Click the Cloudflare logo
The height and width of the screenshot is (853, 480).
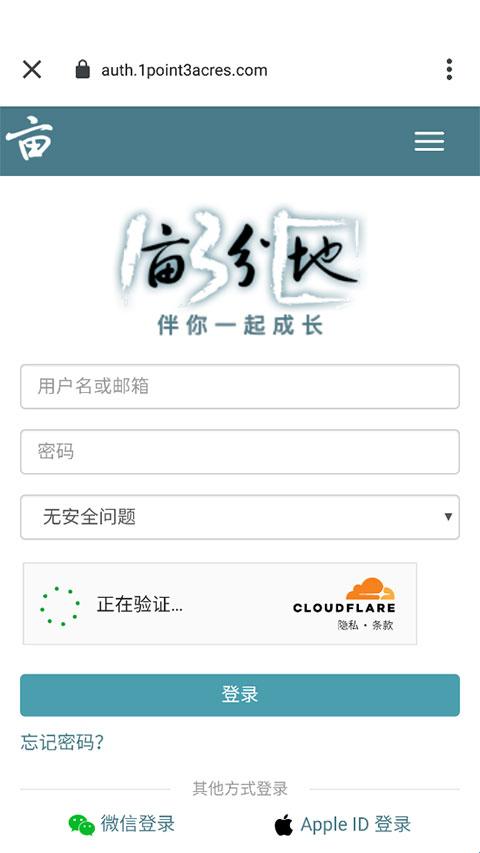pyautogui.click(x=344, y=596)
